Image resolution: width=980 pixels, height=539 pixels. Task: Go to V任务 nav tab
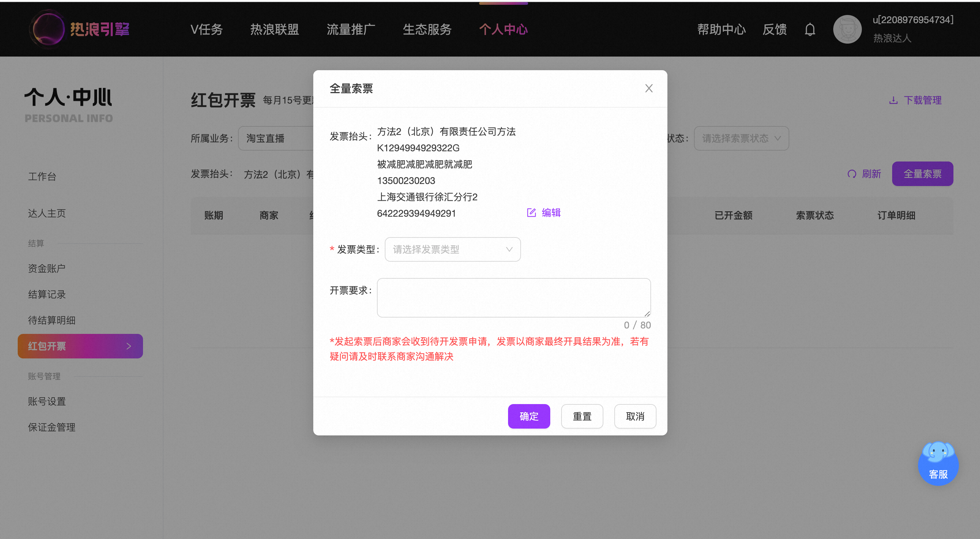tap(206, 29)
